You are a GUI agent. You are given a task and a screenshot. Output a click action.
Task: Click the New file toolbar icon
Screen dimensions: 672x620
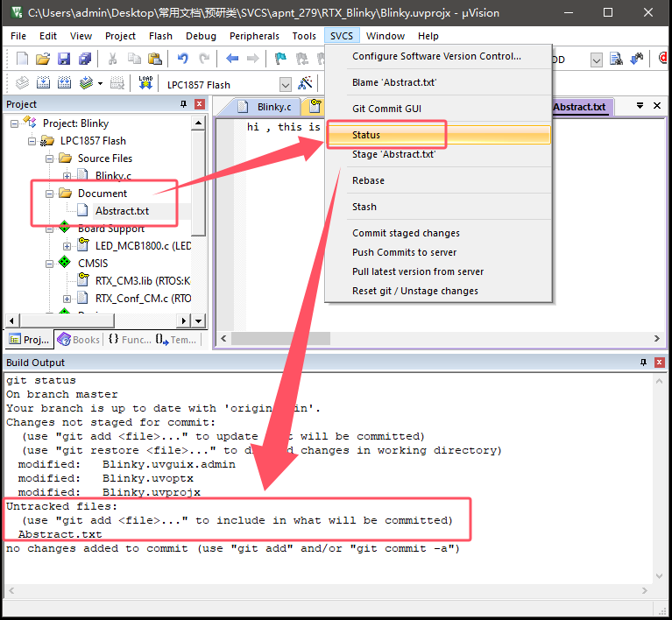click(x=23, y=60)
